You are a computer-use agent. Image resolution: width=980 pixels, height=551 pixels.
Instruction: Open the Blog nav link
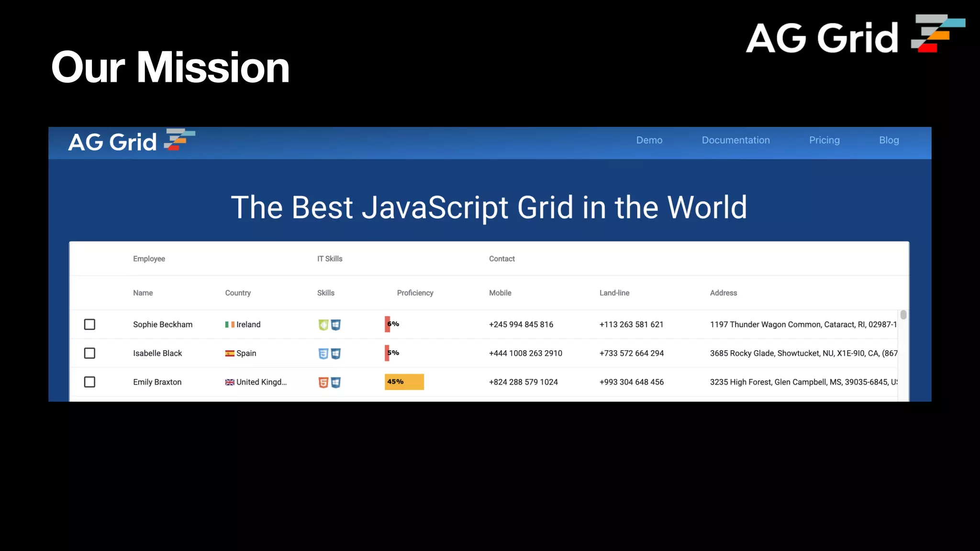tap(889, 140)
